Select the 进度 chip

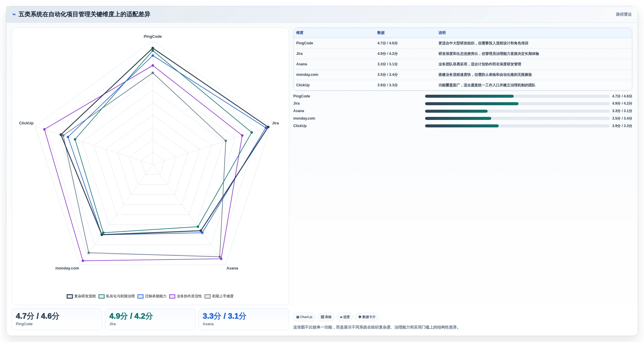pos(345,317)
